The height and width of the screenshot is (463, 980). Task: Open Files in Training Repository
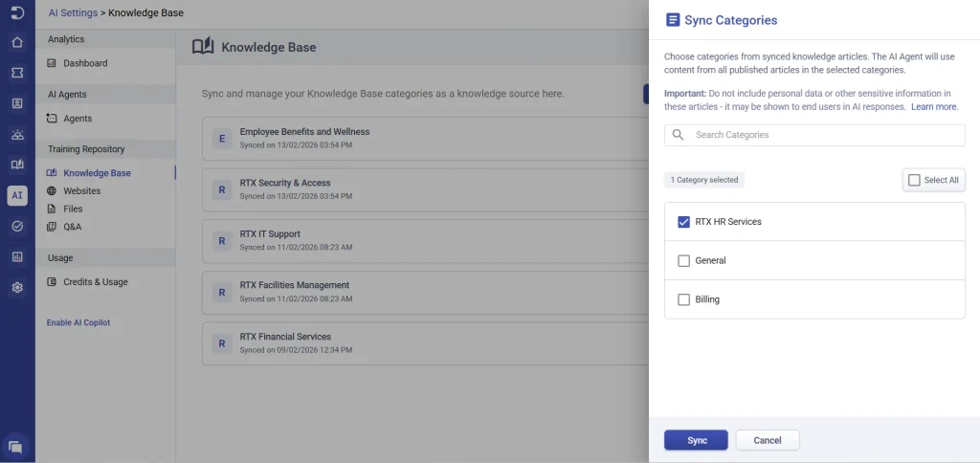click(x=73, y=209)
